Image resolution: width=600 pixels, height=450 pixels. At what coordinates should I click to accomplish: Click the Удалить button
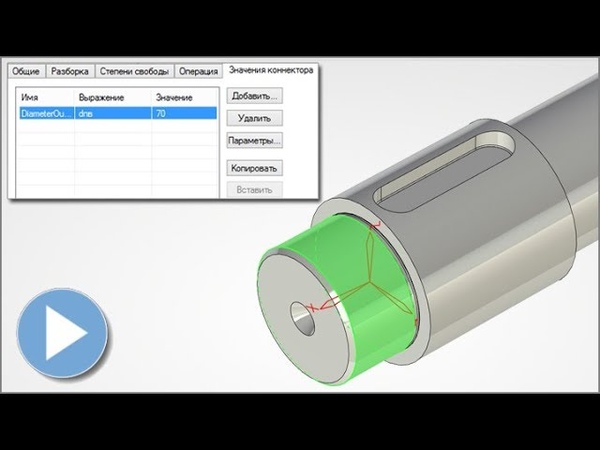click(254, 118)
